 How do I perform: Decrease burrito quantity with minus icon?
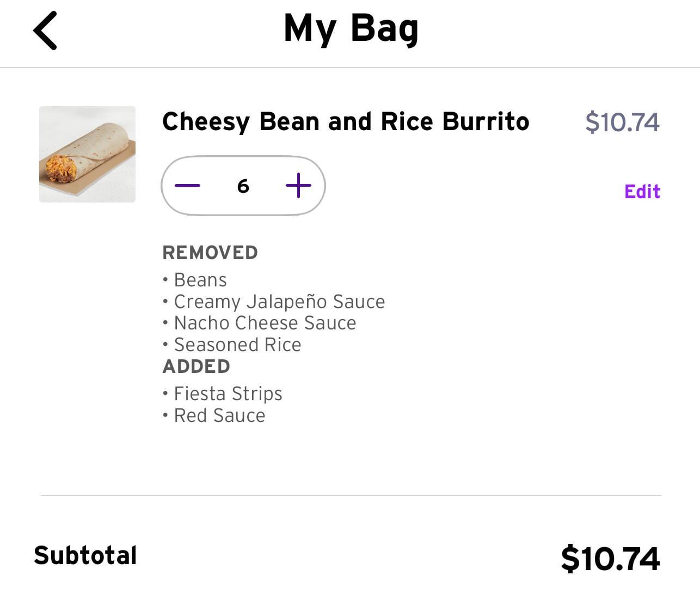[187, 186]
